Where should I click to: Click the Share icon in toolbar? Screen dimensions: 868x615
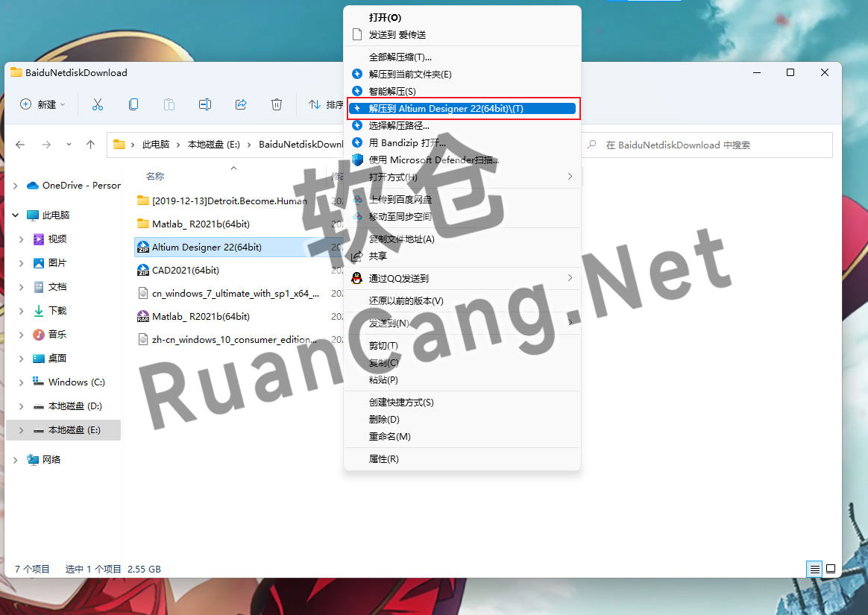pos(241,104)
